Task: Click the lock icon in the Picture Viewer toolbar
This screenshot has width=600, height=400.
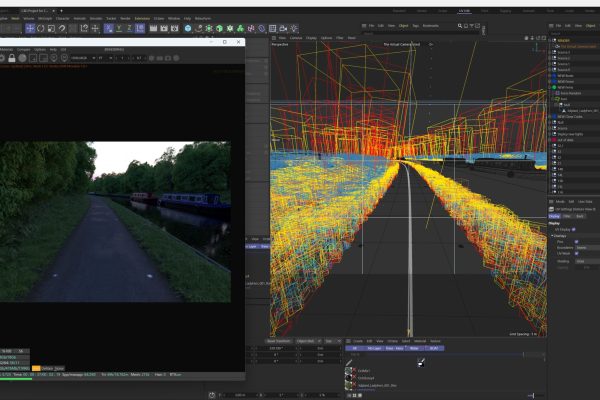Action: coord(11,58)
